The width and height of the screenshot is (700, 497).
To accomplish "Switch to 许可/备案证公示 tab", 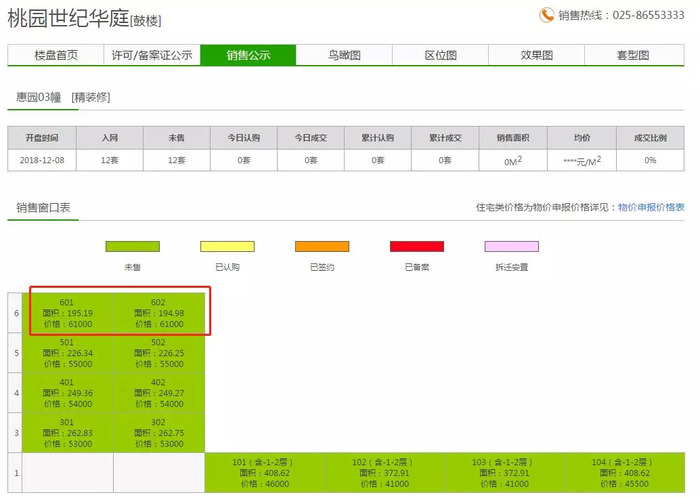I will coord(151,56).
